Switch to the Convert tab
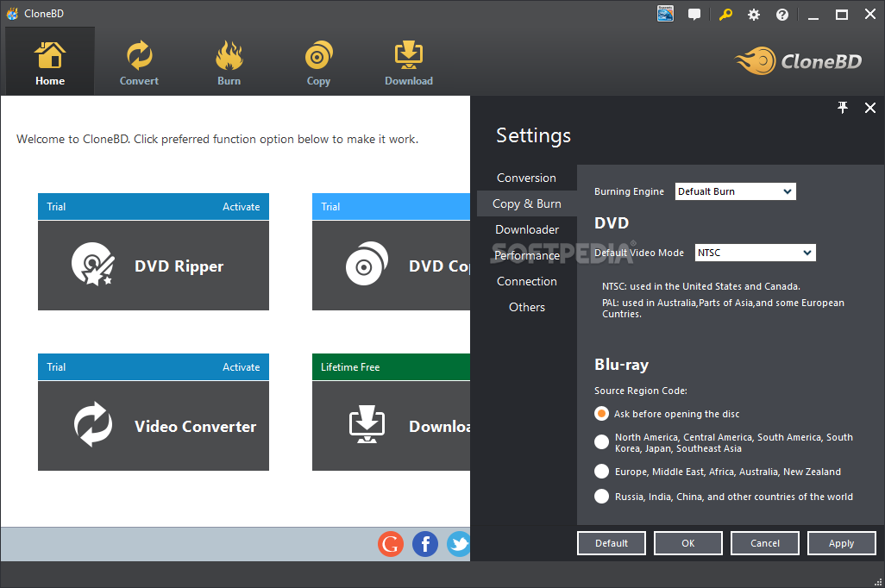 pos(139,61)
